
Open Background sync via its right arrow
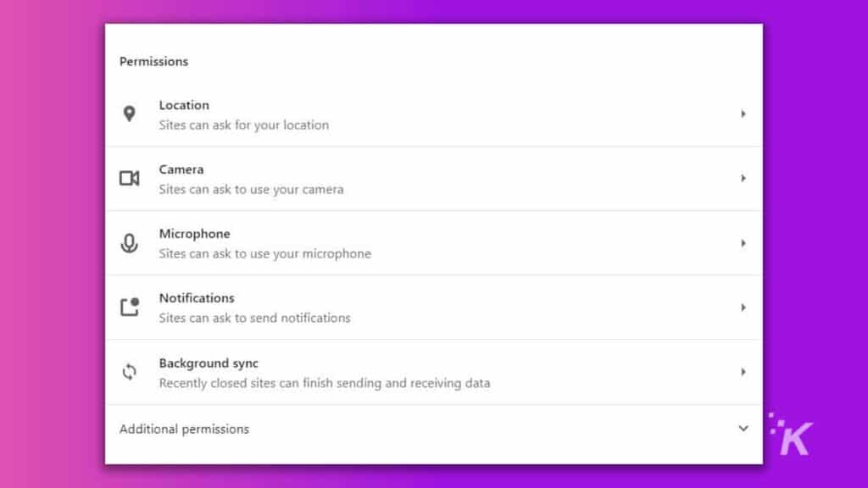click(743, 372)
